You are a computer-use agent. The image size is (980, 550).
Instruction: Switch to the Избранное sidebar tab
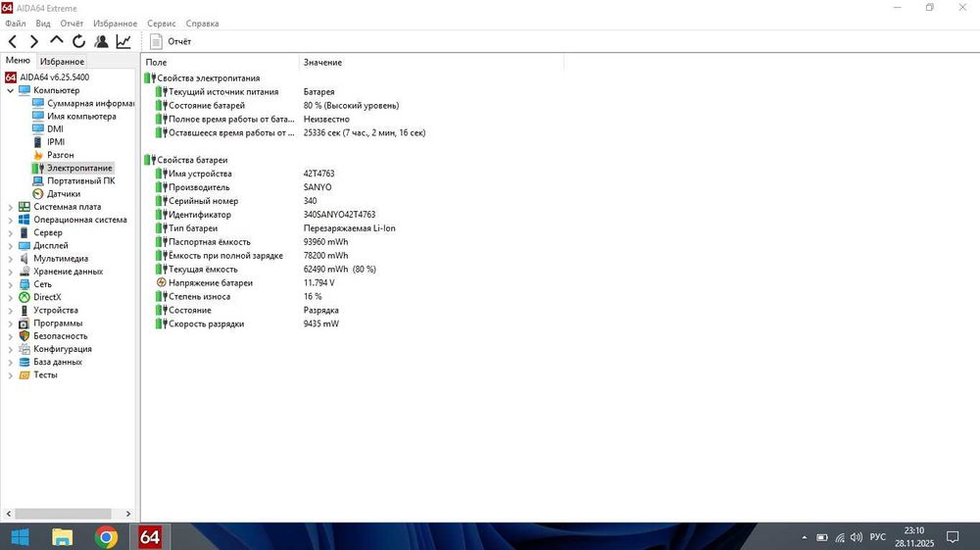(62, 61)
